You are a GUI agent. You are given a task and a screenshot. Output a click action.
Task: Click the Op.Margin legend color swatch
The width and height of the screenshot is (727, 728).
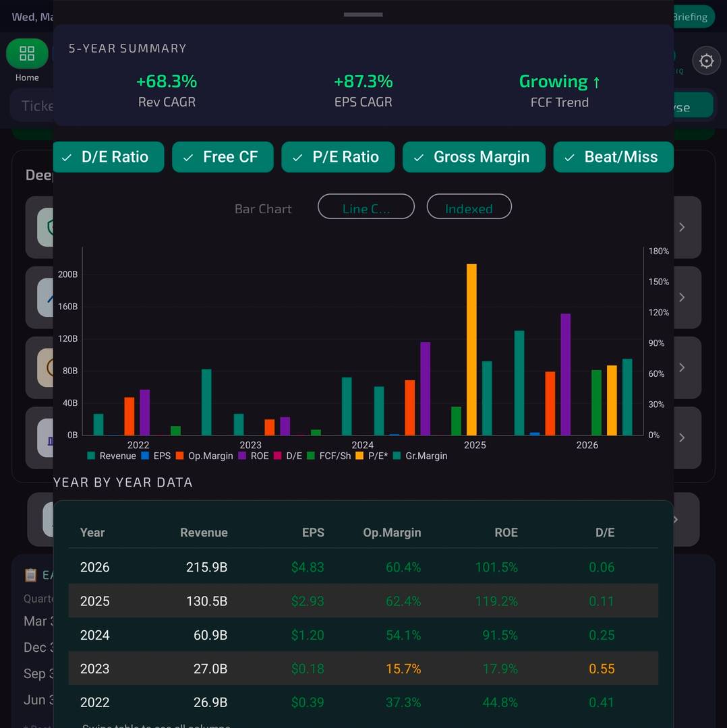pyautogui.click(x=180, y=456)
